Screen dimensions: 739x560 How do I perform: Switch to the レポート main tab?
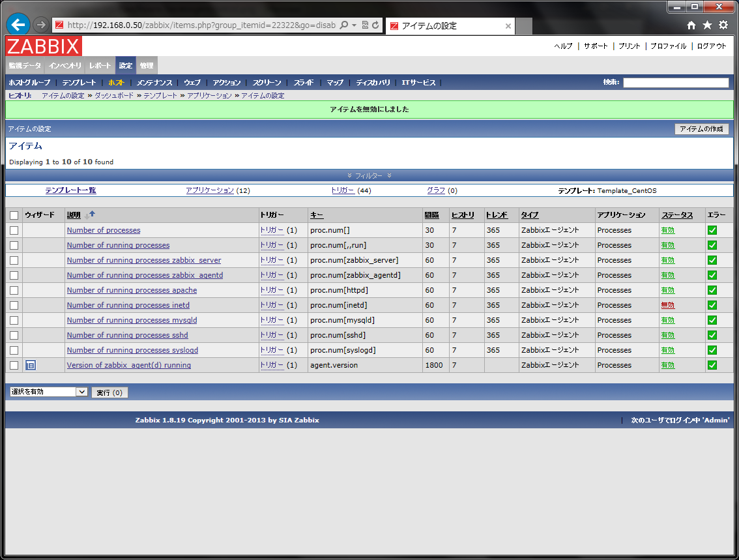point(100,66)
